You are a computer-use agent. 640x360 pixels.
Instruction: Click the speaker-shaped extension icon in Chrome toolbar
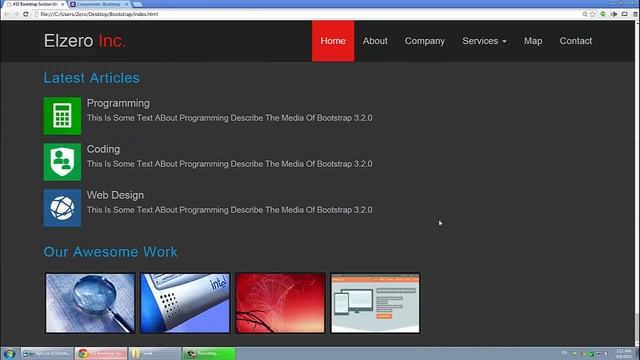614,14
